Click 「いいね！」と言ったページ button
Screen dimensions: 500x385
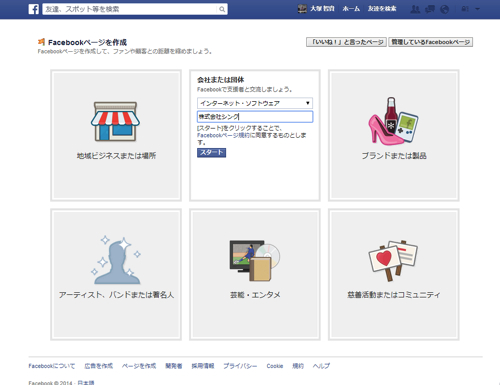click(346, 42)
